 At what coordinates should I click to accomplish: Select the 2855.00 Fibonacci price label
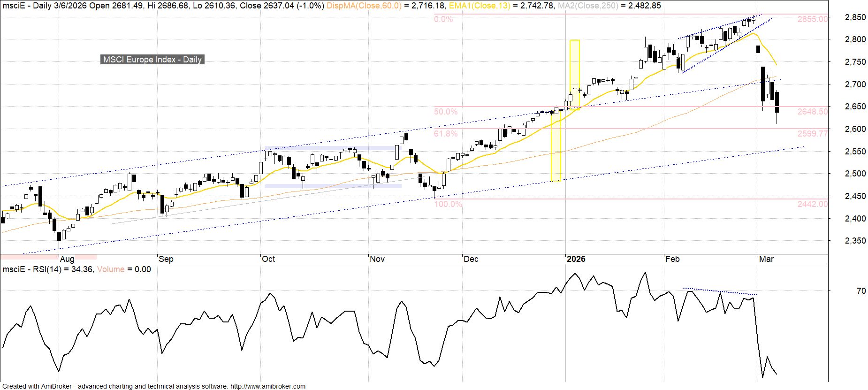pos(812,19)
